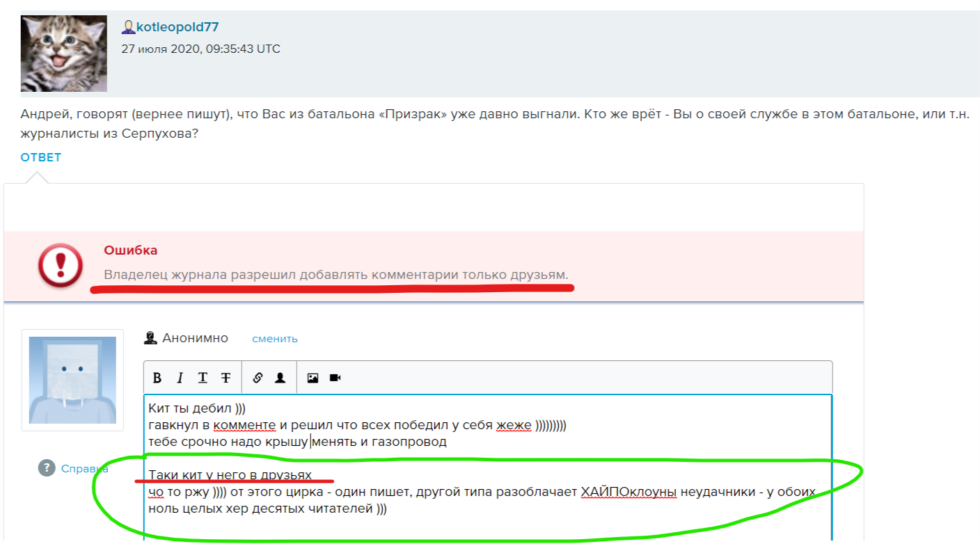
Task: Open the Справка help link
Action: [x=84, y=468]
